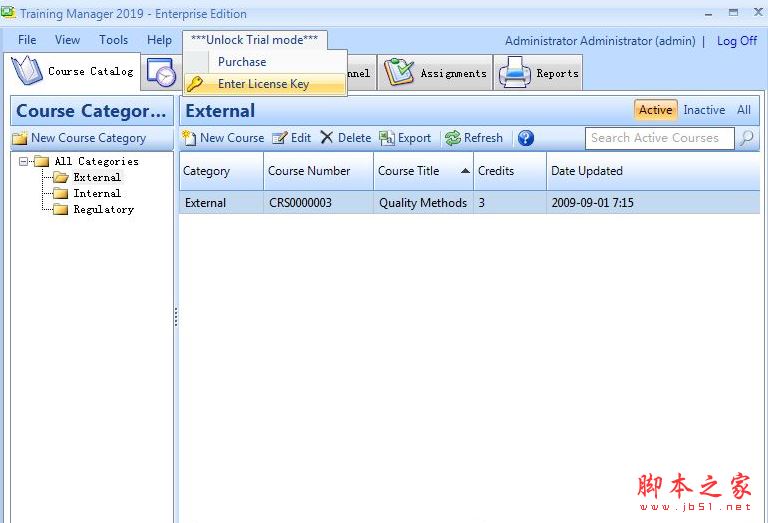Select the Internal category folder
This screenshot has height=523, width=768.
point(88,193)
